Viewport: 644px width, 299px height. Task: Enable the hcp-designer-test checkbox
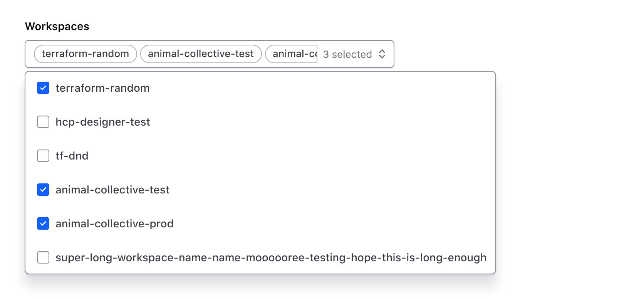(x=43, y=122)
